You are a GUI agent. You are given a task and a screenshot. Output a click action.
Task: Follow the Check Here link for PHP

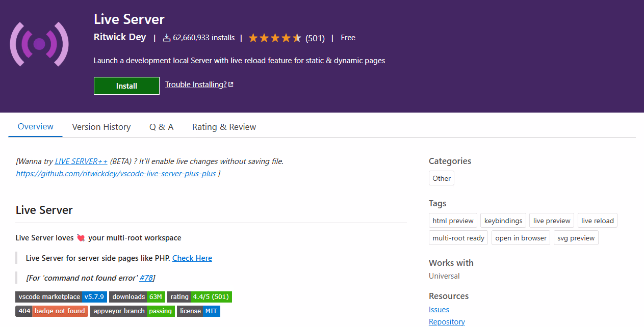pos(192,258)
